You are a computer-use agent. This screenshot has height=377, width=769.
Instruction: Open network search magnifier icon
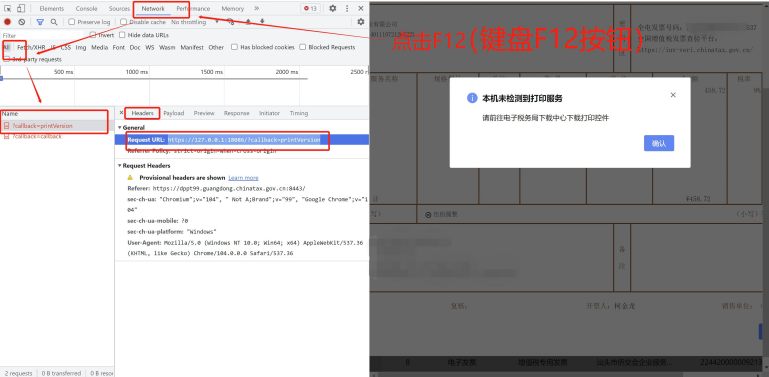pos(54,22)
